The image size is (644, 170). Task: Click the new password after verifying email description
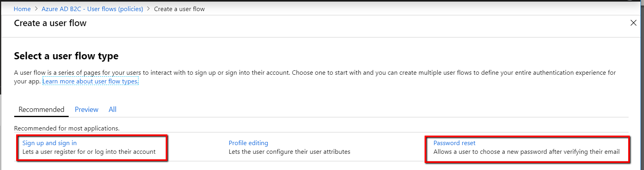pyautogui.click(x=526, y=152)
